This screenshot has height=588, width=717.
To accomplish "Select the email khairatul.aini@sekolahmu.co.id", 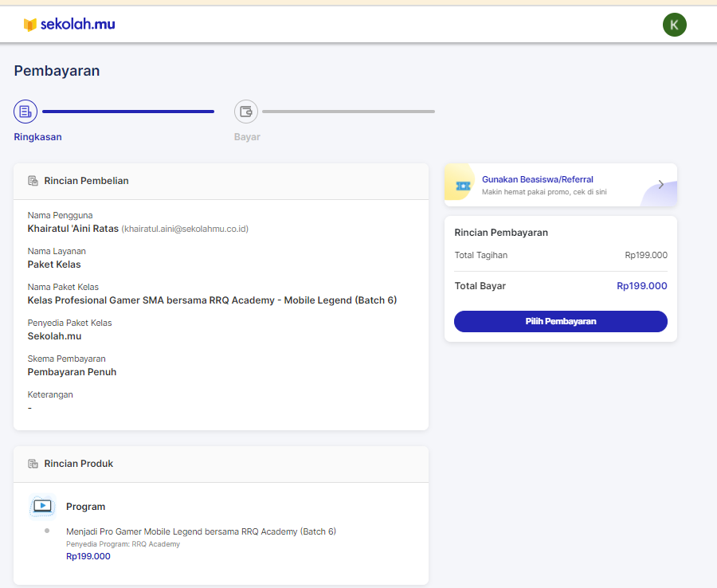I will coord(185,229).
